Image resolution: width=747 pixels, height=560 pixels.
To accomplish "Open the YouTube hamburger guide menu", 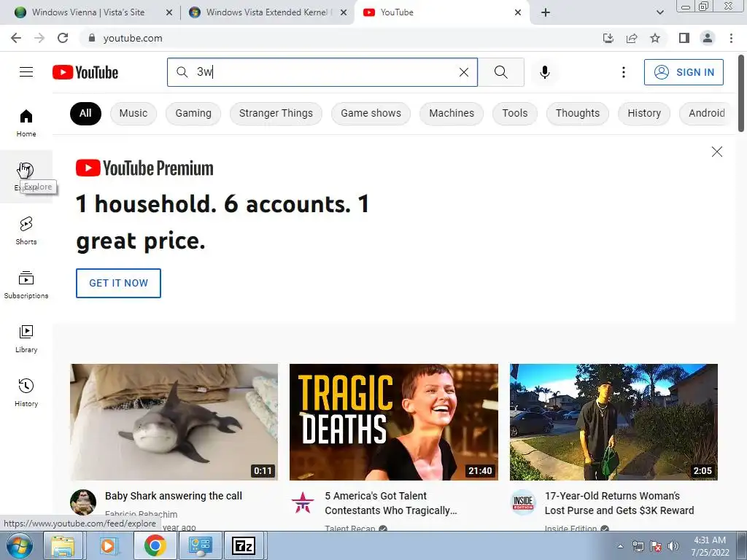I will (26, 72).
